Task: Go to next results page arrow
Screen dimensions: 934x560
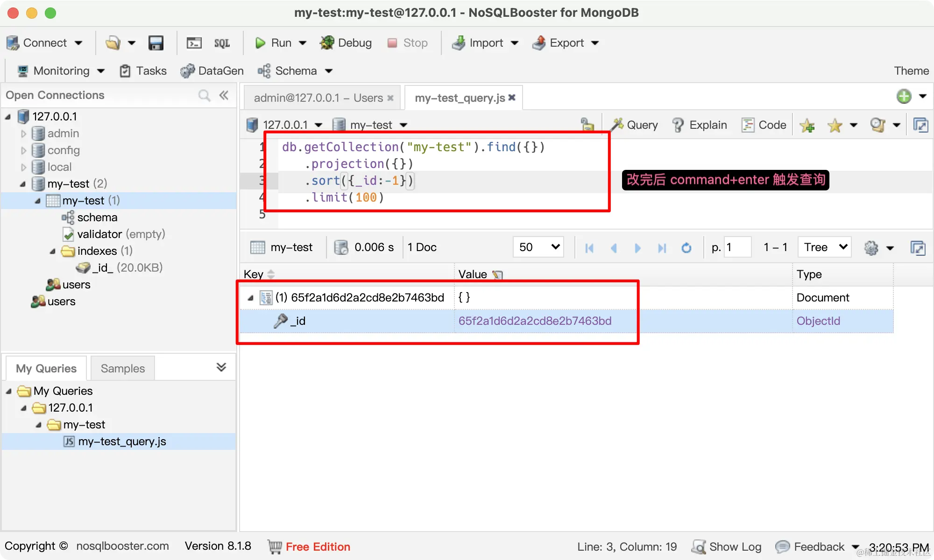Action: tap(637, 248)
